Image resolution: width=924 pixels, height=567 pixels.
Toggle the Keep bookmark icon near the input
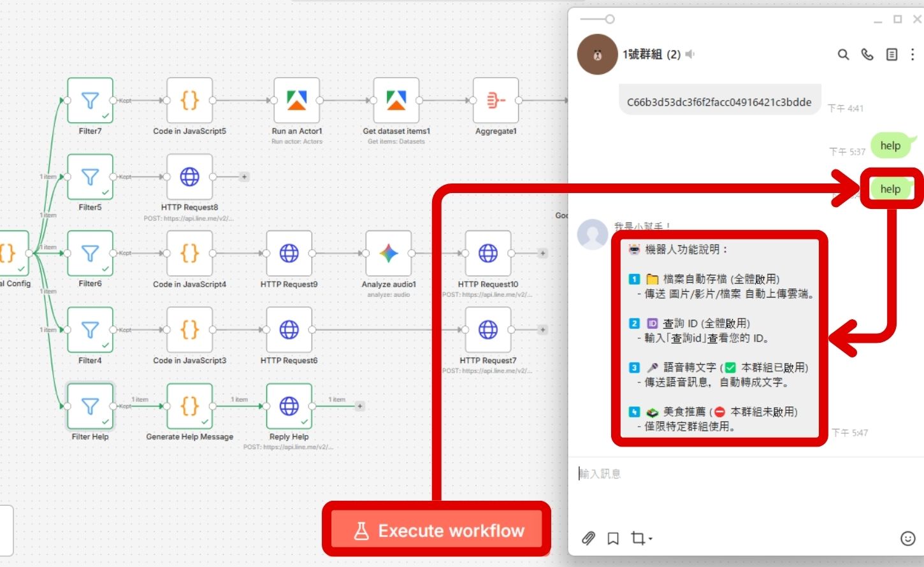click(612, 538)
